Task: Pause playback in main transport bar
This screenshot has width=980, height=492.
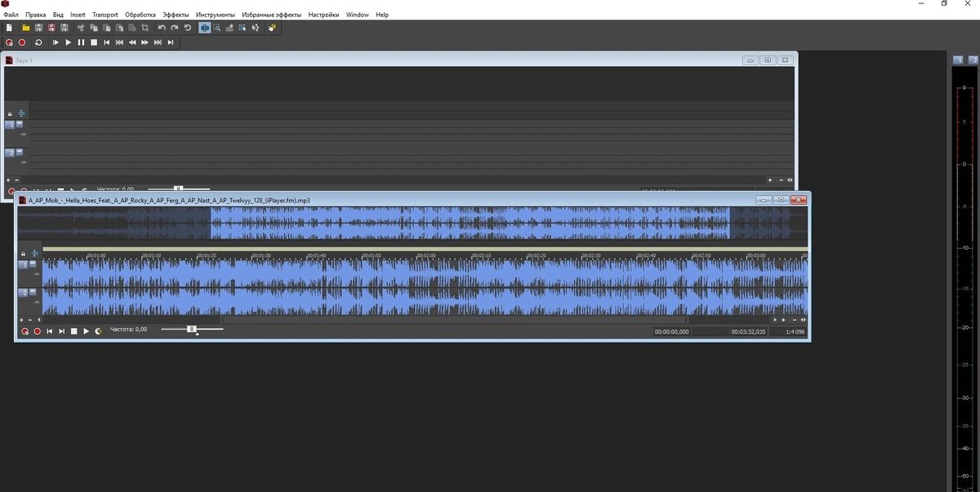Action: pyautogui.click(x=81, y=42)
